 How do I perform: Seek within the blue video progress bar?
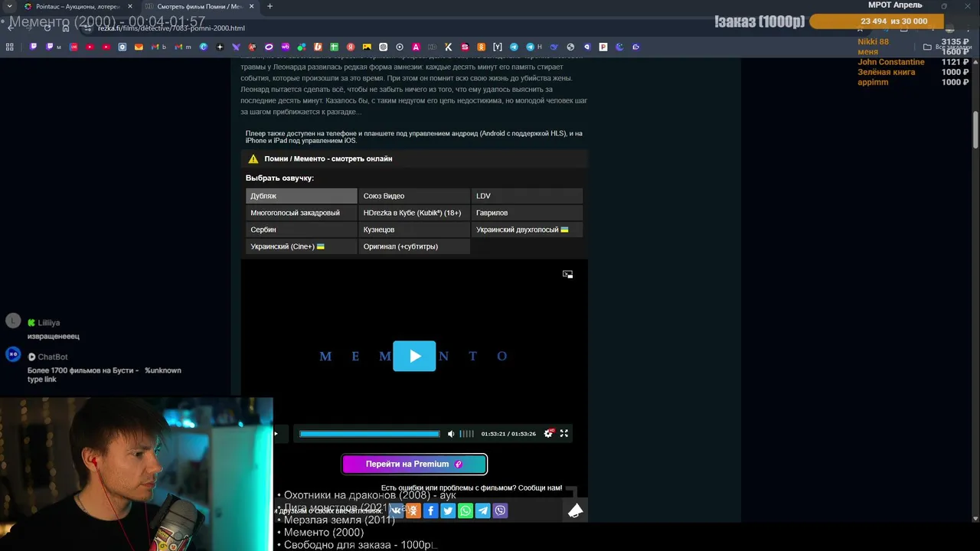[x=370, y=434]
